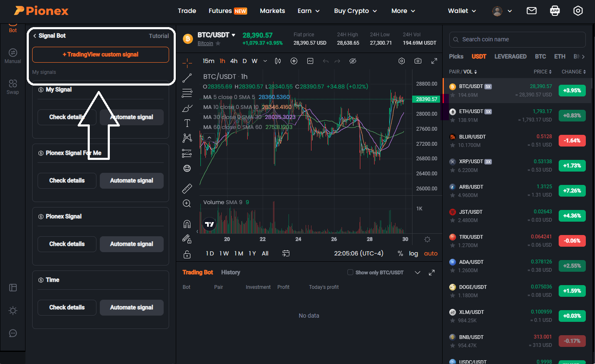595x364 pixels.
Task: Select the LEVERAGED market tab
Action: point(510,56)
